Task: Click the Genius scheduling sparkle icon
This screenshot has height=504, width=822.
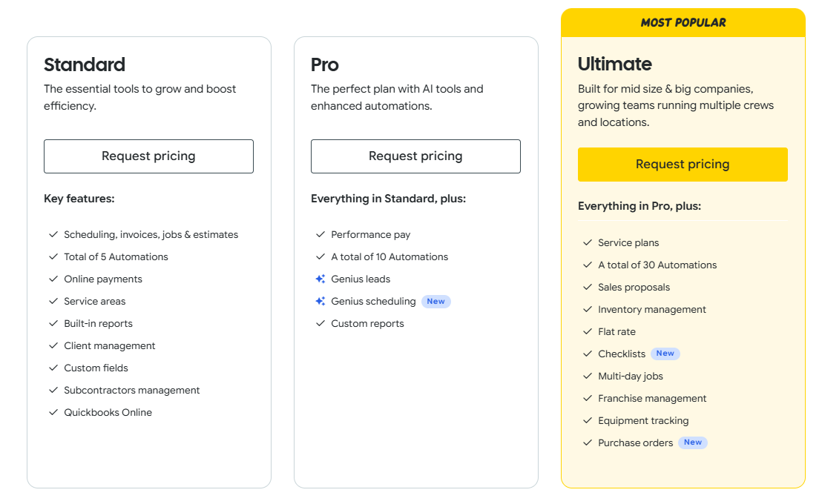Action: point(320,301)
